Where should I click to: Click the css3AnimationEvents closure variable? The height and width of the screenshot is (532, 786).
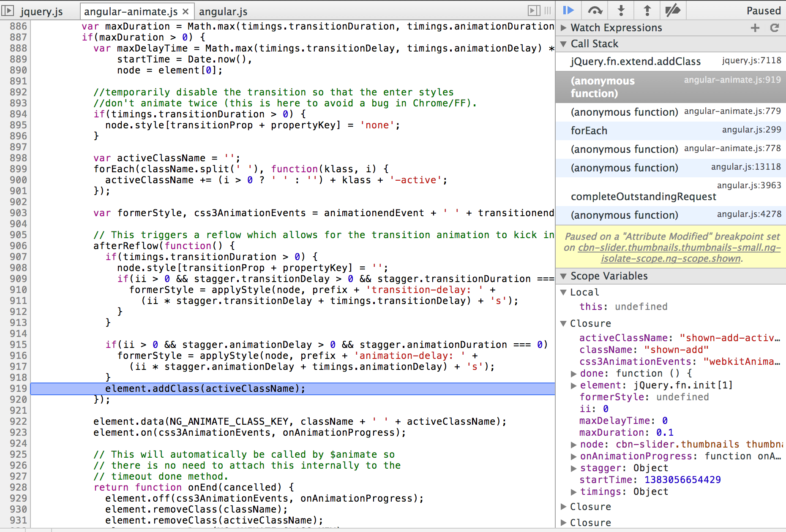679,362
